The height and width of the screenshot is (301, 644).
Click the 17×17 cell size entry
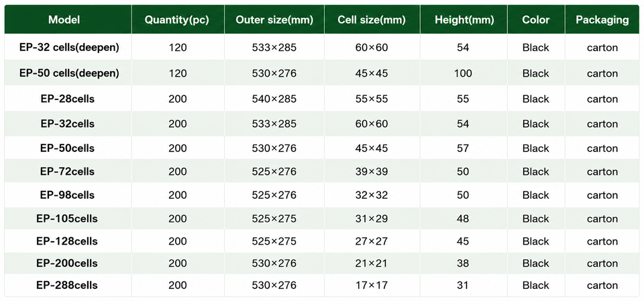point(372,285)
